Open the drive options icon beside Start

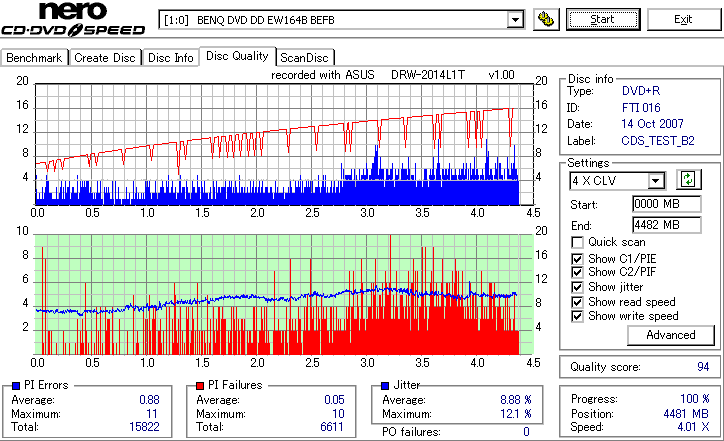[x=546, y=19]
